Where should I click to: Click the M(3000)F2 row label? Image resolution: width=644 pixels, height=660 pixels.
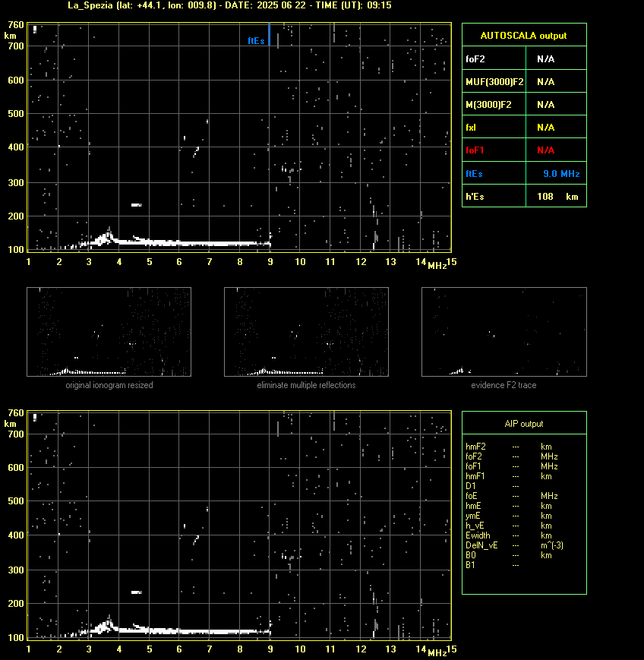click(488, 104)
